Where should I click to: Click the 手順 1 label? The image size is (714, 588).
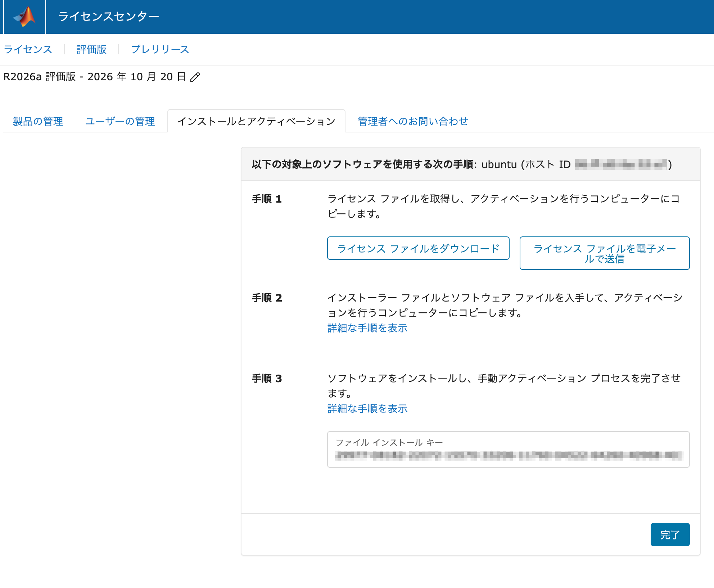pos(267,199)
